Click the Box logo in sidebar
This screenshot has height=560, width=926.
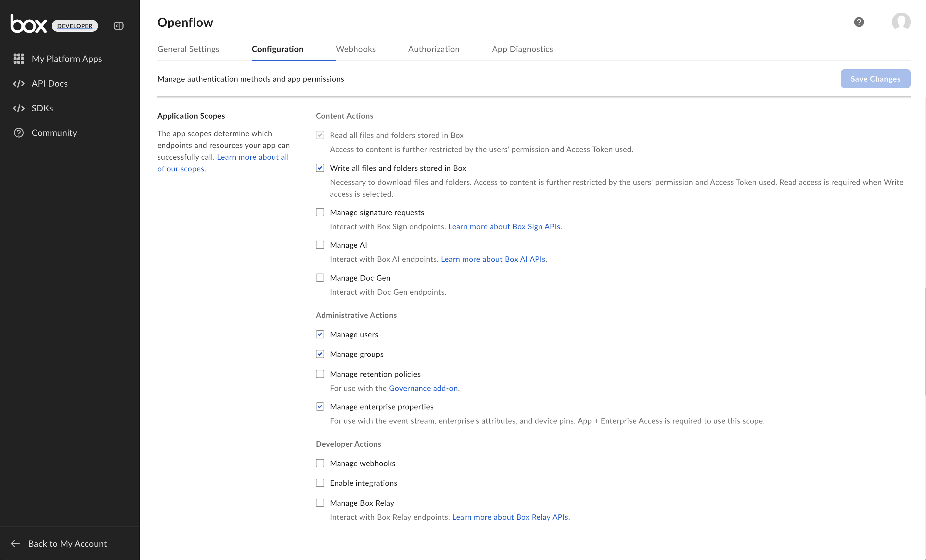(28, 24)
